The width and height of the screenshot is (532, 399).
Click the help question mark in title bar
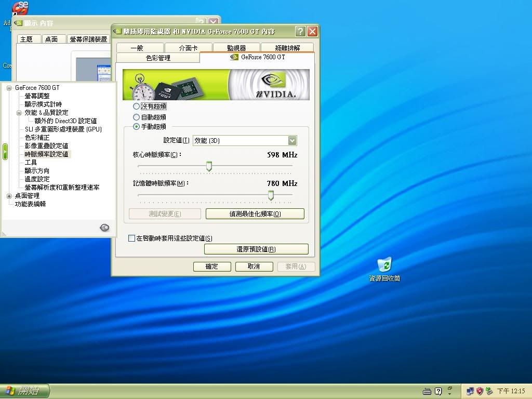click(x=300, y=31)
